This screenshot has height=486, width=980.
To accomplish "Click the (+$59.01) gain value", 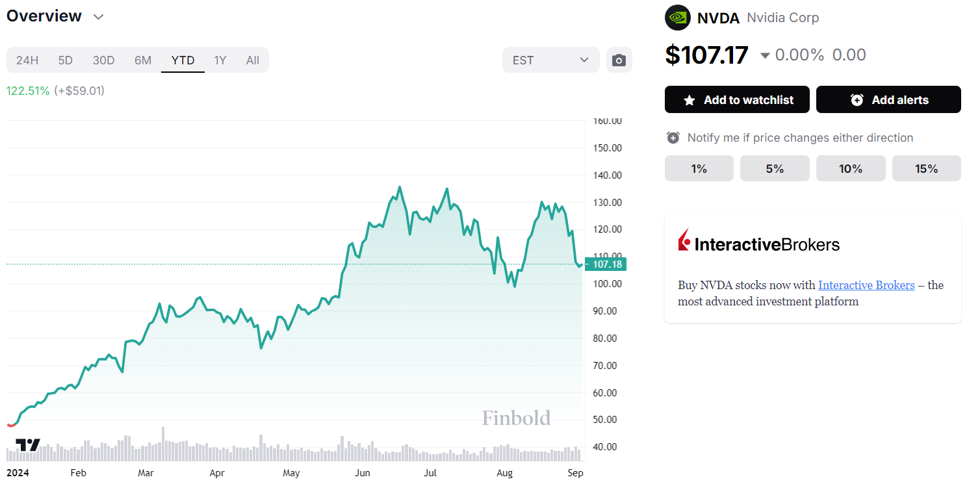I will [x=79, y=90].
